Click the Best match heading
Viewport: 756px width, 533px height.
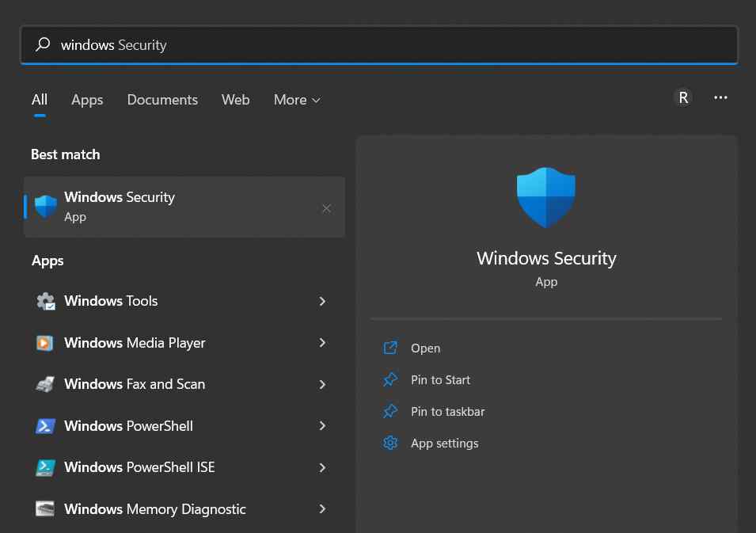click(66, 154)
